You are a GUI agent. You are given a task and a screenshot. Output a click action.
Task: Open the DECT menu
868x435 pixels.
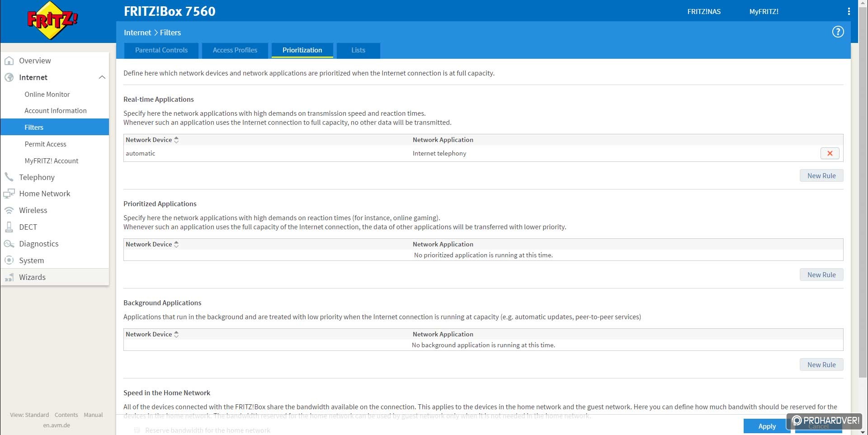click(x=28, y=227)
